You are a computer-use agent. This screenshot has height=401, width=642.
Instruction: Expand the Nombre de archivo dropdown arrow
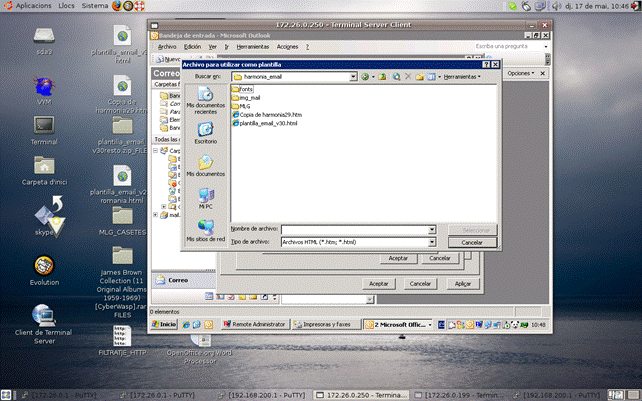pos(431,229)
